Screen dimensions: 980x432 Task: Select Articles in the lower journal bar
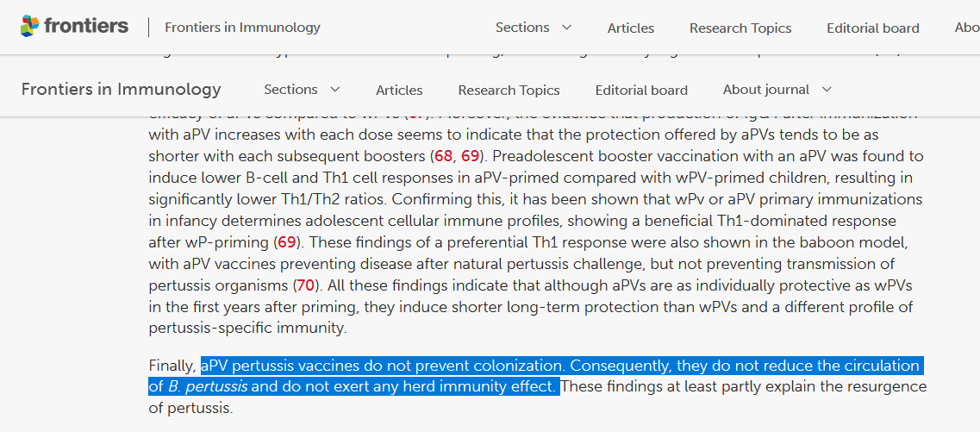point(399,90)
